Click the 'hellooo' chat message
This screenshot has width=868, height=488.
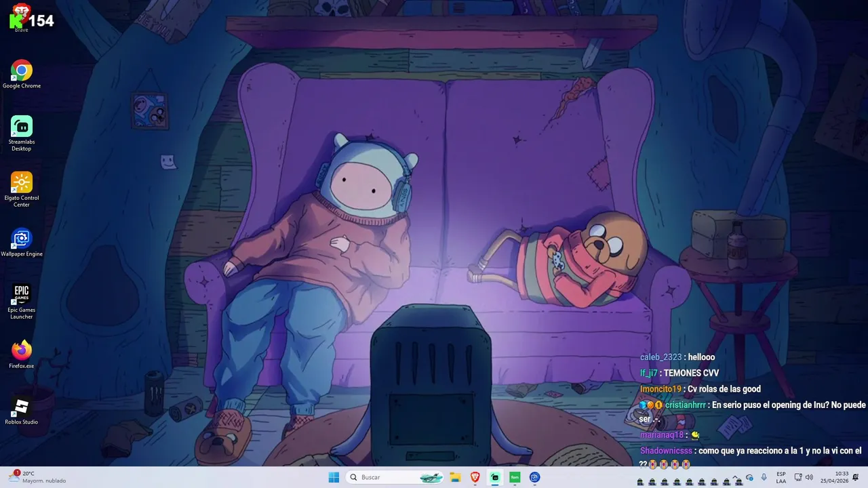[701, 357]
